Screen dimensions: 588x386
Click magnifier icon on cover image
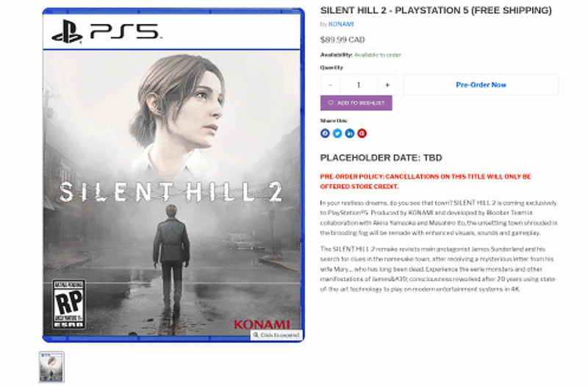click(256, 335)
